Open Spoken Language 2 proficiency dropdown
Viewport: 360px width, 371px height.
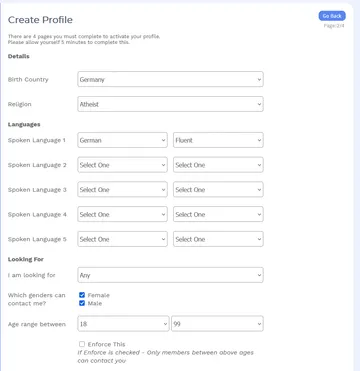218,165
